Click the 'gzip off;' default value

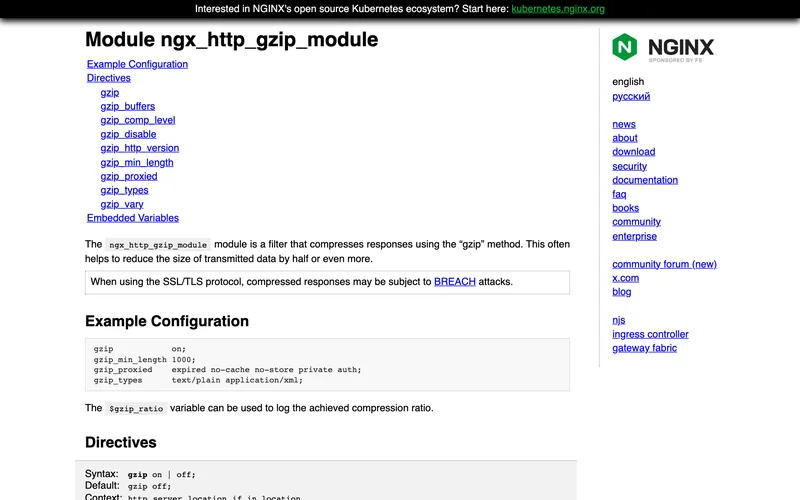pos(149,486)
